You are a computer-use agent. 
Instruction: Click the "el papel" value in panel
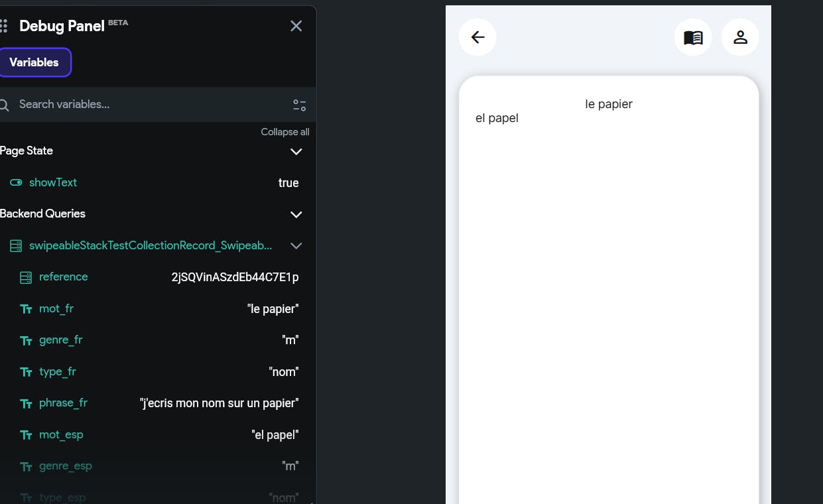pyautogui.click(x=275, y=435)
